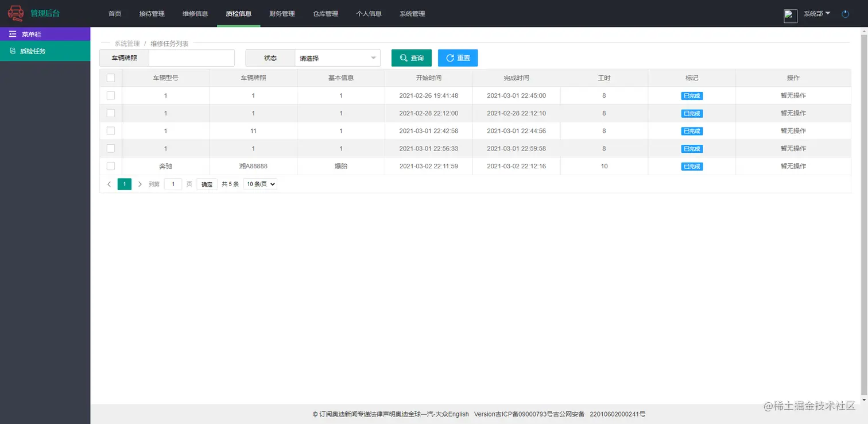868x424 pixels.
Task: Click the scrollbar down arrow
Action: point(864,400)
